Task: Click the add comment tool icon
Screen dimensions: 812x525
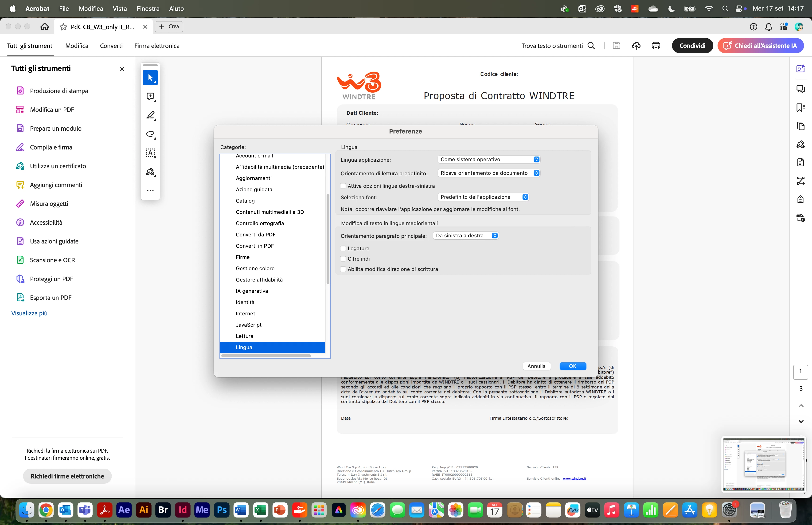Action: [150, 97]
